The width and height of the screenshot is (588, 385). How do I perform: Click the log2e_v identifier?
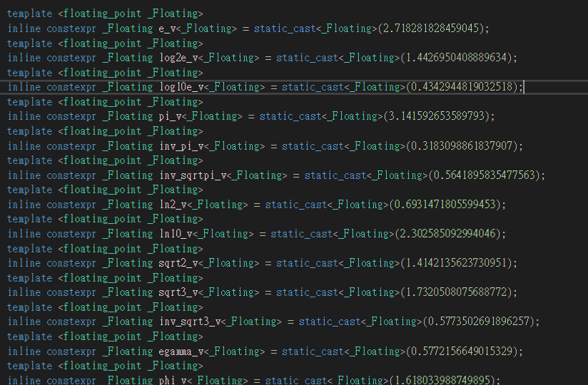point(180,58)
